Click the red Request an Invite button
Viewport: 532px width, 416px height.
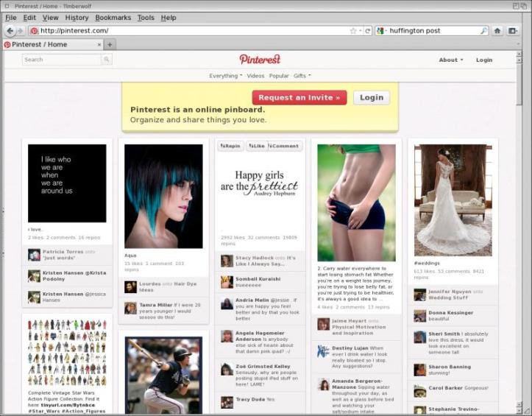point(299,97)
